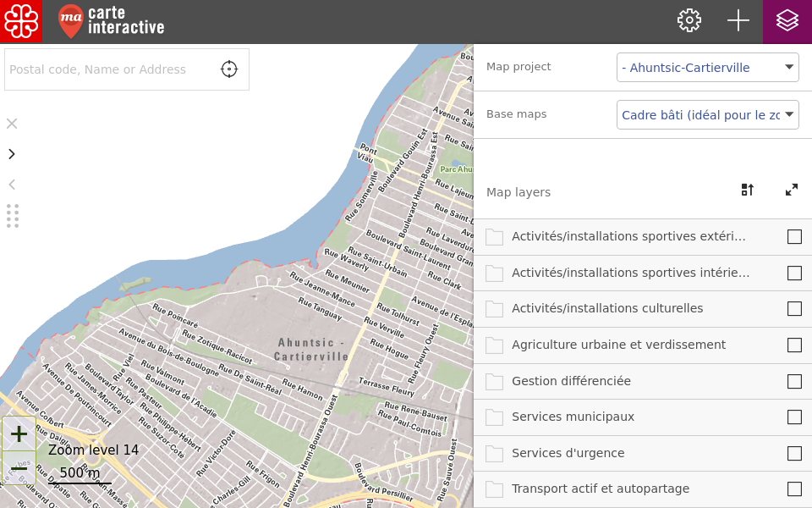Open the Map project dropdown
The height and width of the screenshot is (508, 812).
(707, 68)
